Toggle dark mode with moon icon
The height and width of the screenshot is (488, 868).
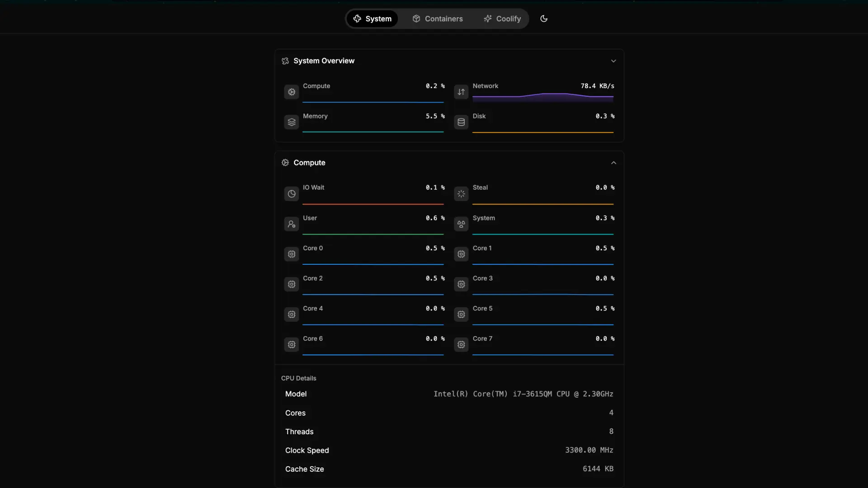[544, 19]
